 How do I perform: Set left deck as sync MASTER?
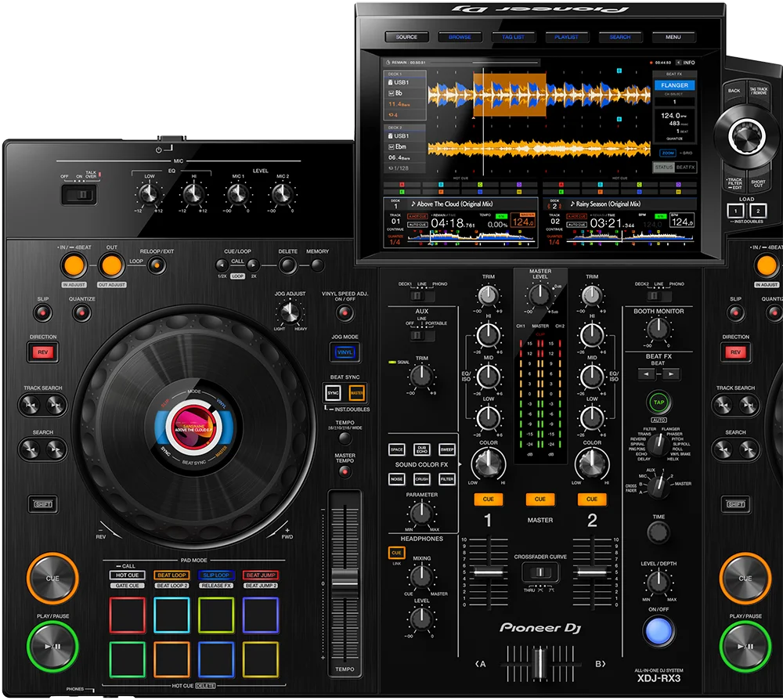(356, 393)
